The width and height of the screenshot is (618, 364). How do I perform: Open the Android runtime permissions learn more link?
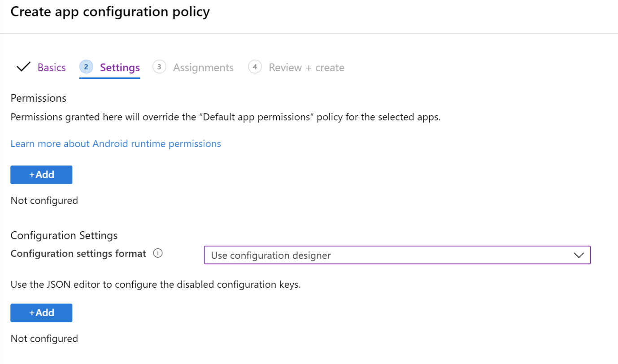[116, 143]
